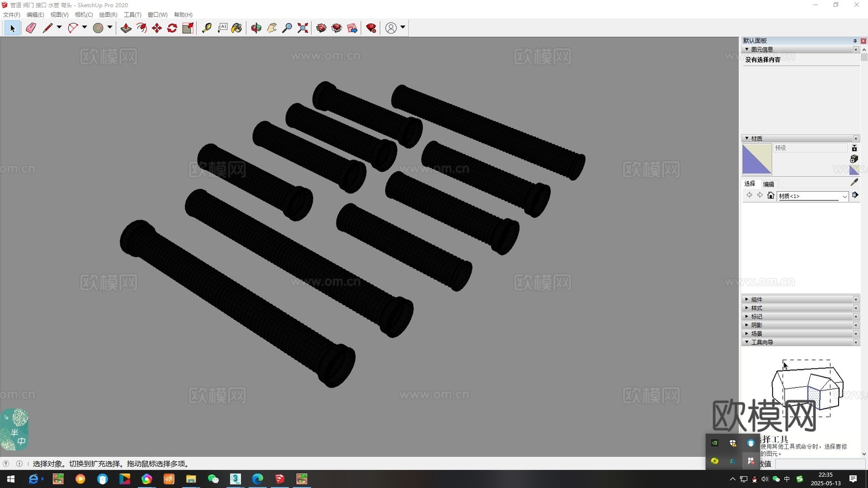Image resolution: width=868 pixels, height=488 pixels.
Task: Open the materials details arrow menu
Action: [855, 195]
